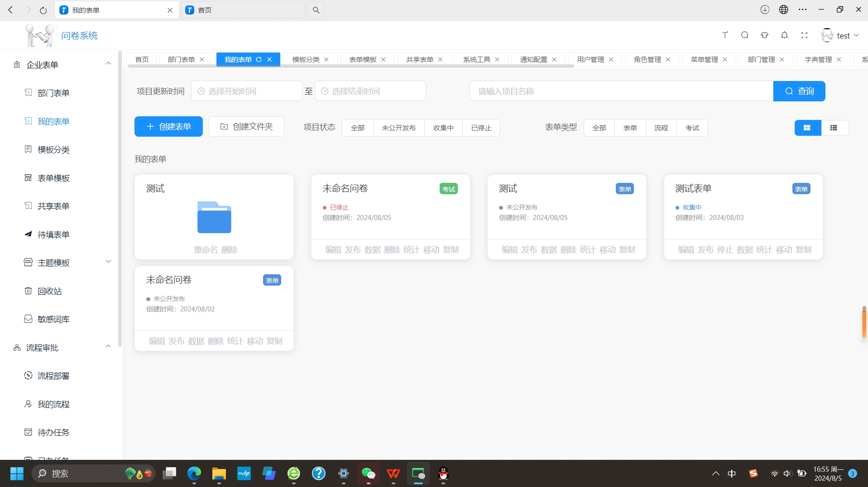868x487 pixels.
Task: Click 删除 on the 测试 folder
Action: [229, 249]
